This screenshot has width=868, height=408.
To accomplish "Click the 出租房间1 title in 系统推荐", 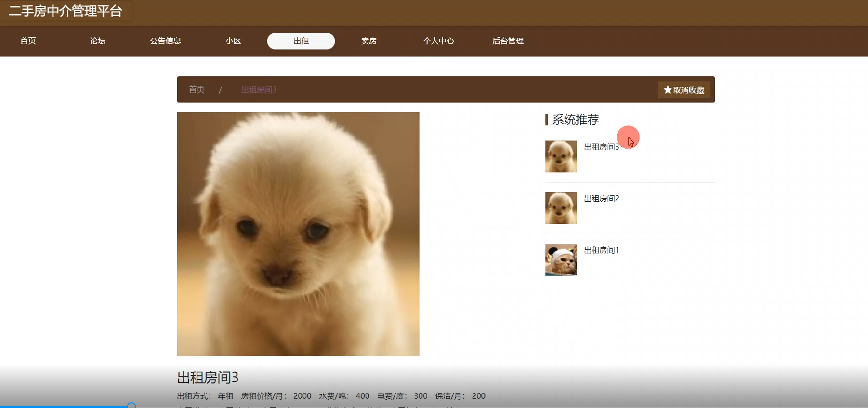I will (601, 250).
